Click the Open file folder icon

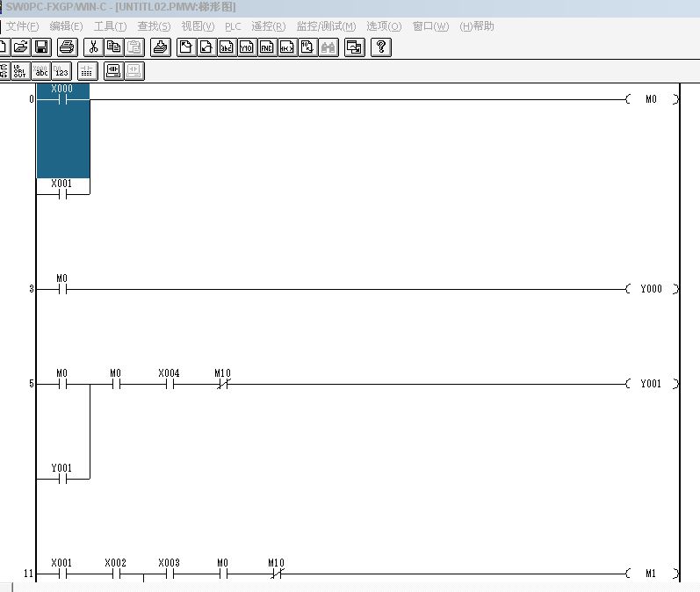tap(20, 47)
